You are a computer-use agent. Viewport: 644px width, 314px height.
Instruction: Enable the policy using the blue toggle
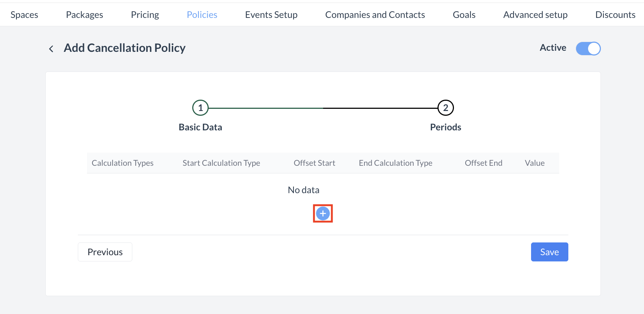coord(588,48)
